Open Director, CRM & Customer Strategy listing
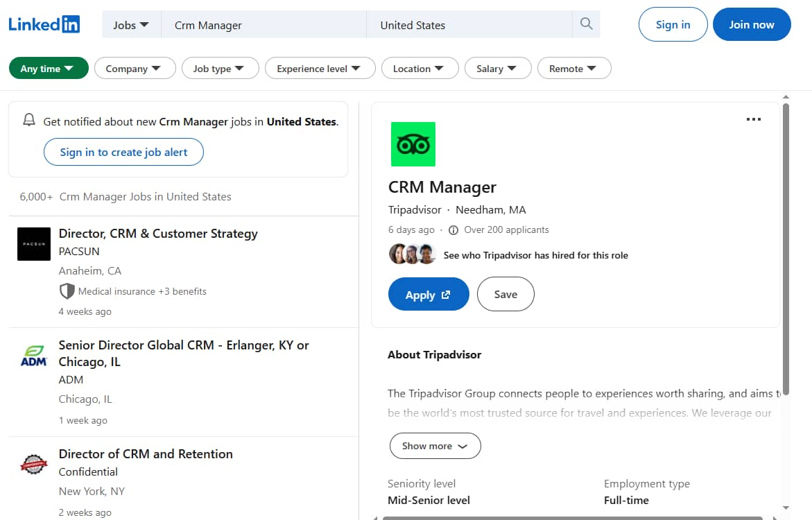The image size is (812, 520). [158, 234]
